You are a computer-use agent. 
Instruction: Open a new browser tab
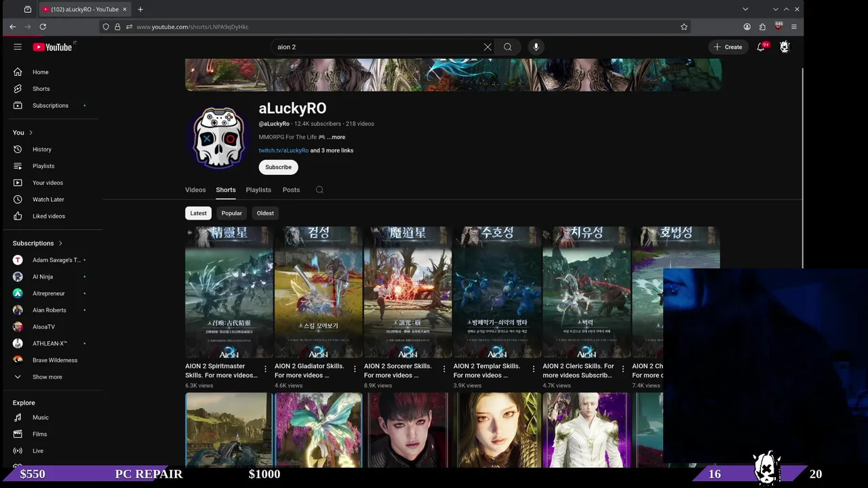[140, 9]
